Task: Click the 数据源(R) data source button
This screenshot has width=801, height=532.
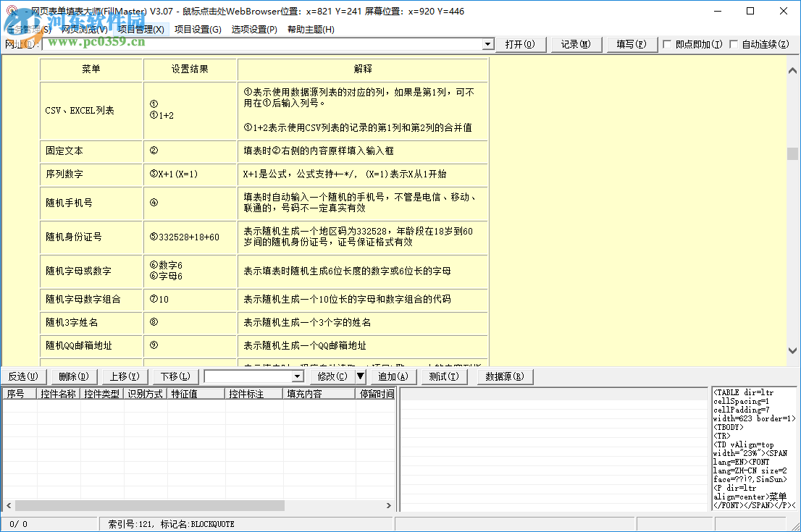Action: pos(504,376)
